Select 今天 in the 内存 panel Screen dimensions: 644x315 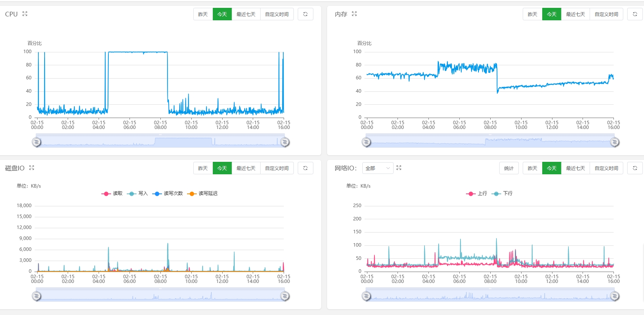click(x=552, y=14)
